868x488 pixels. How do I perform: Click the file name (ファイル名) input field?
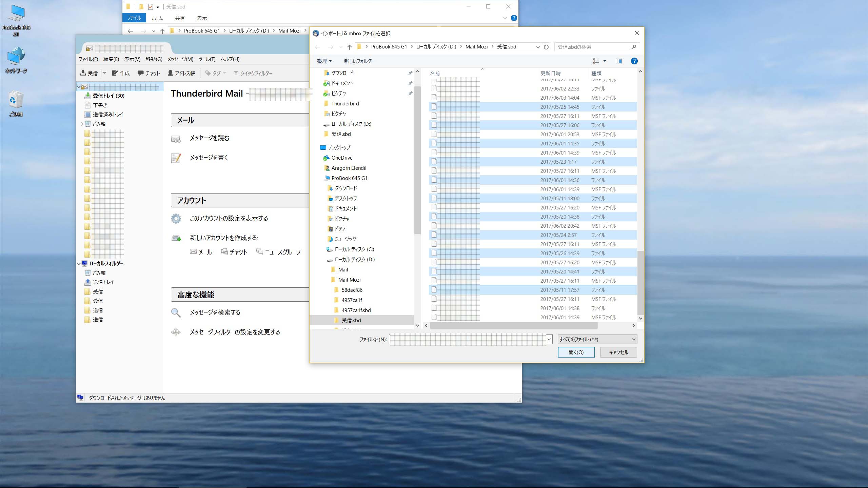click(x=468, y=339)
